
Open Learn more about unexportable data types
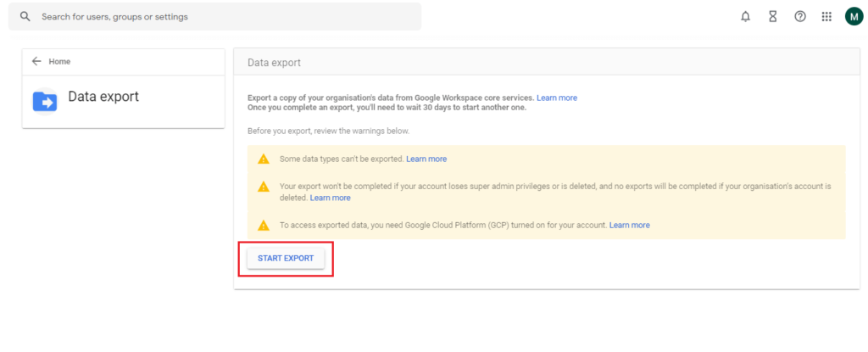[426, 159]
